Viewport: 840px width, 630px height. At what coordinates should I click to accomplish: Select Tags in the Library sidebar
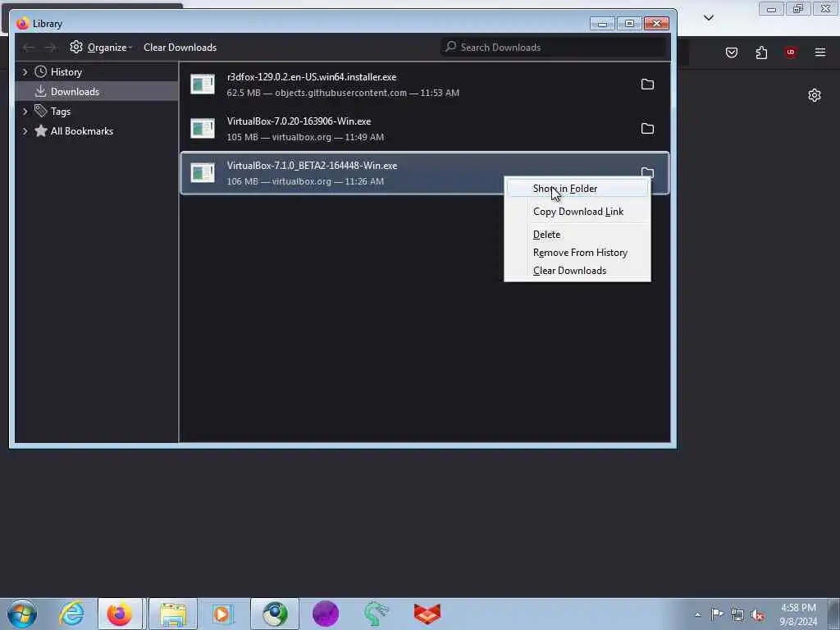point(61,112)
